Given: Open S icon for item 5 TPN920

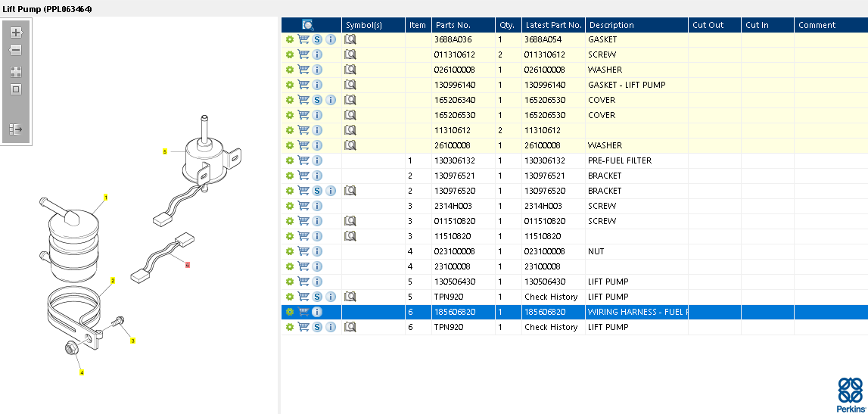Looking at the screenshot, I should (316, 297).
